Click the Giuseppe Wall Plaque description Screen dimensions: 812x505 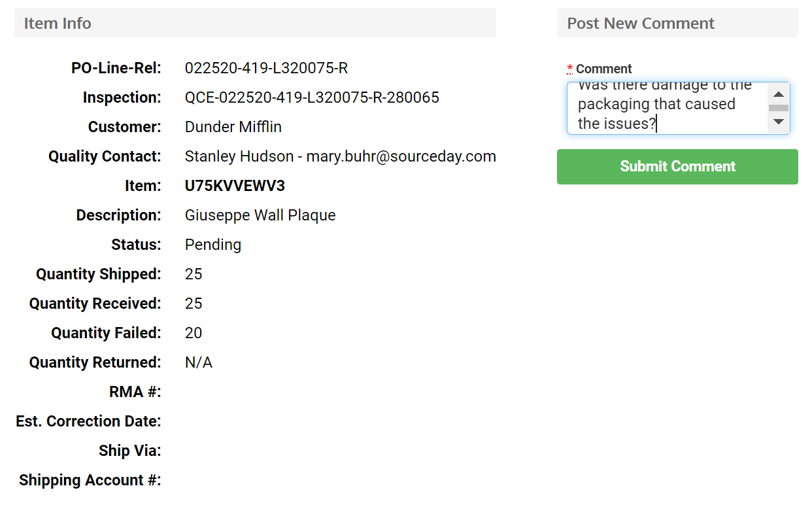260,215
